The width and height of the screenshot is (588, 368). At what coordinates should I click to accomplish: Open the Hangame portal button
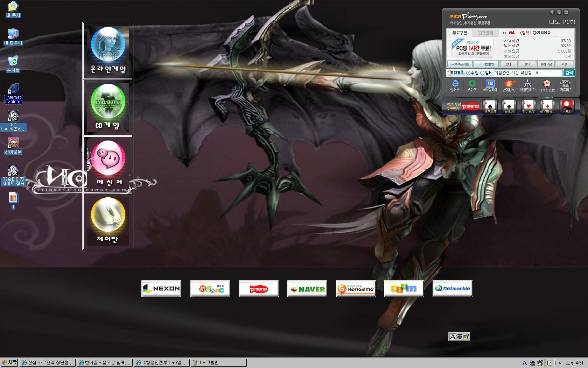[356, 289]
